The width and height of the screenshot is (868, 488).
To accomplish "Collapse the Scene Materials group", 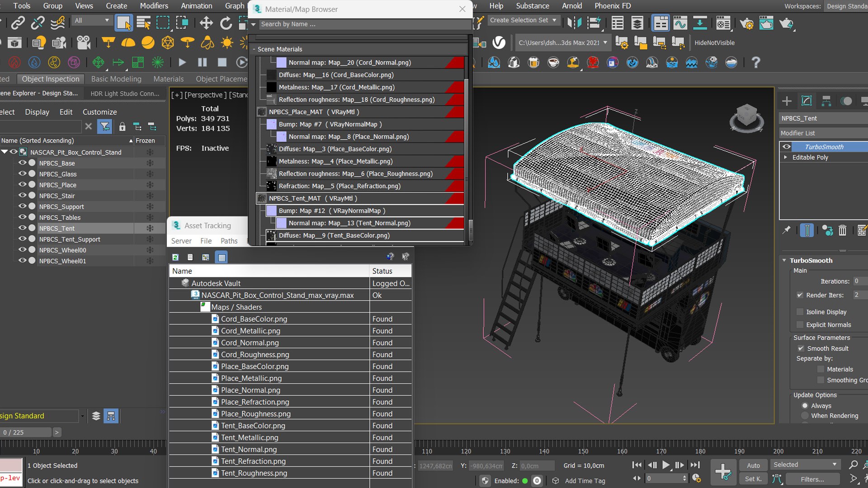I will [254, 49].
